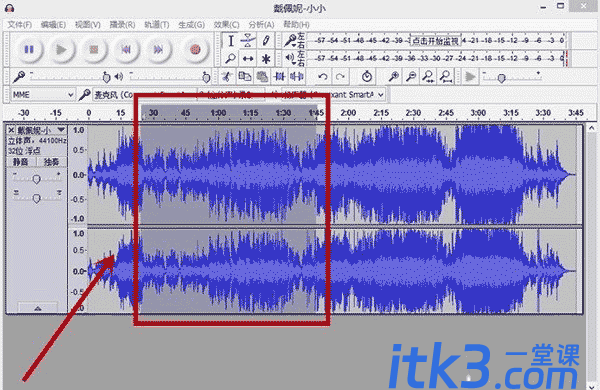
Task: Click the Undo arrow icon
Action: (323, 77)
